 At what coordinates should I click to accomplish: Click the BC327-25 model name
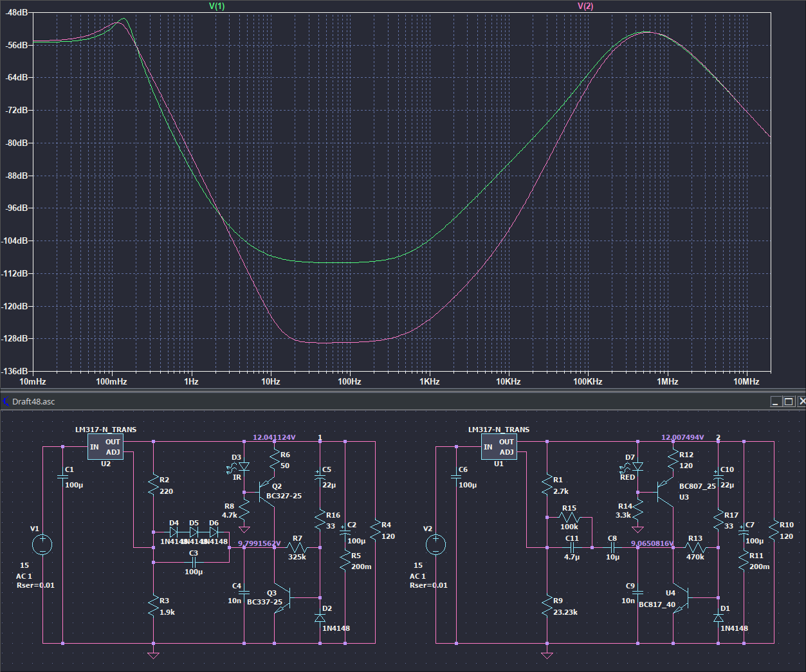284,496
